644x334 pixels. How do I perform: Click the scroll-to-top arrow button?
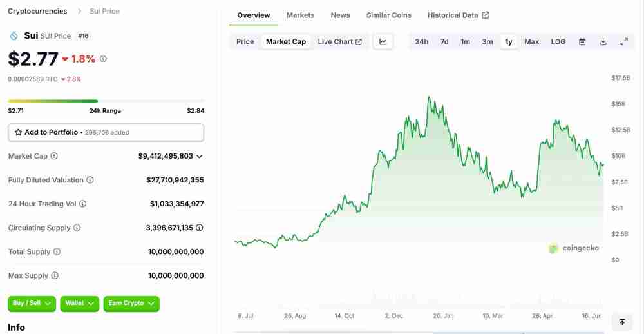click(622, 321)
